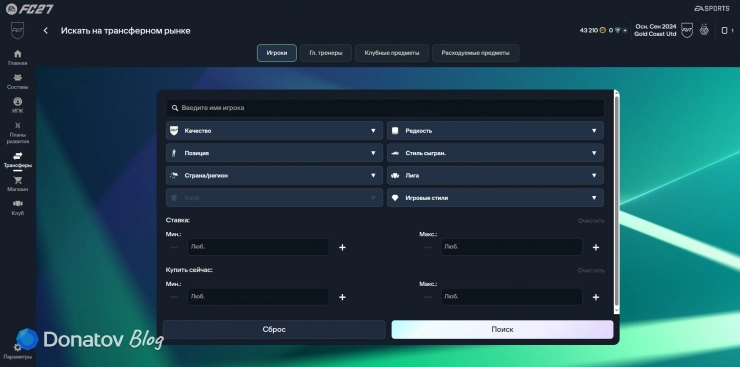Click the coins balance 43 210
This screenshot has height=367, width=740.
(592, 31)
